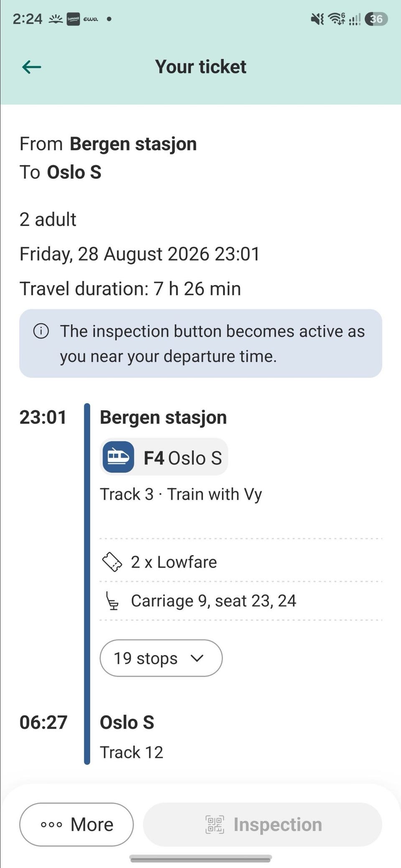401x868 pixels.
Task: Tap the three-dots icon on More
Action: coord(51,825)
